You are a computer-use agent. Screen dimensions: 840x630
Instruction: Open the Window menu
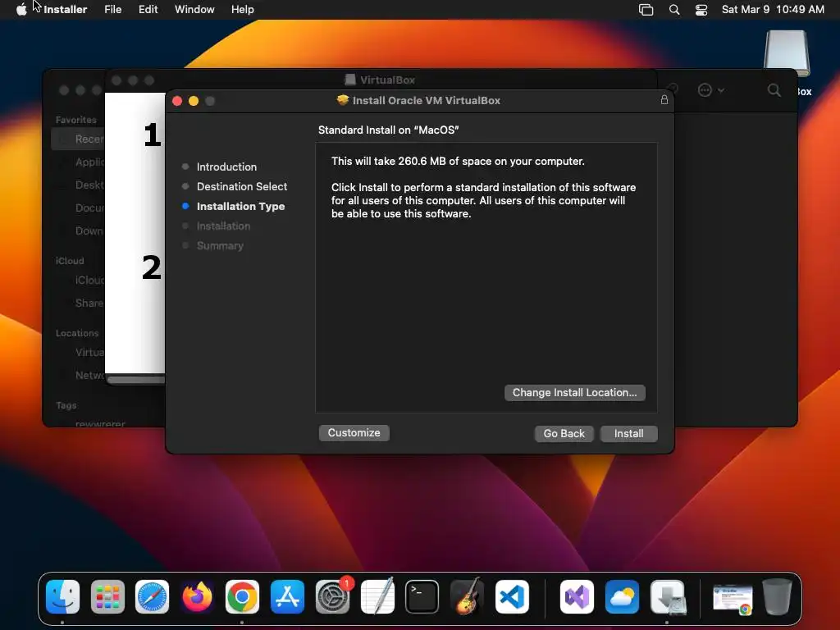coord(194,10)
